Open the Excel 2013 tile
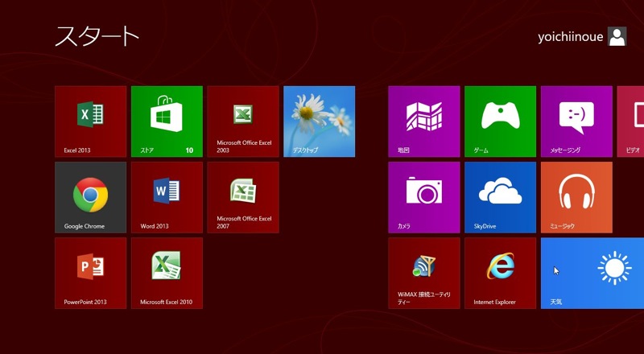This screenshot has height=354, width=644. [x=90, y=121]
